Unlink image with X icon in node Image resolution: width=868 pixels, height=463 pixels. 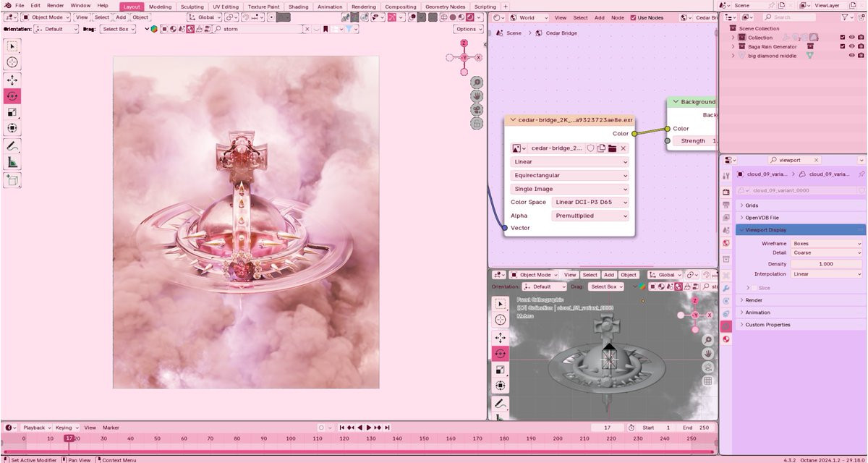tap(623, 148)
